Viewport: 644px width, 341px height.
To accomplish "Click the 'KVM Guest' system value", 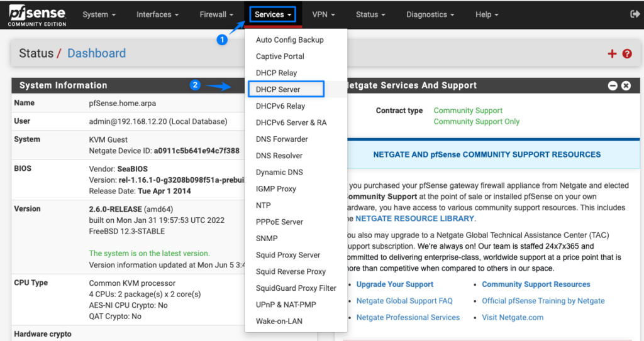I will click(x=108, y=140).
